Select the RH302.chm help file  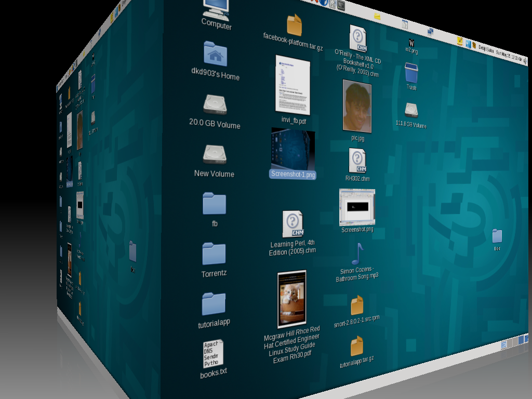[x=358, y=161]
